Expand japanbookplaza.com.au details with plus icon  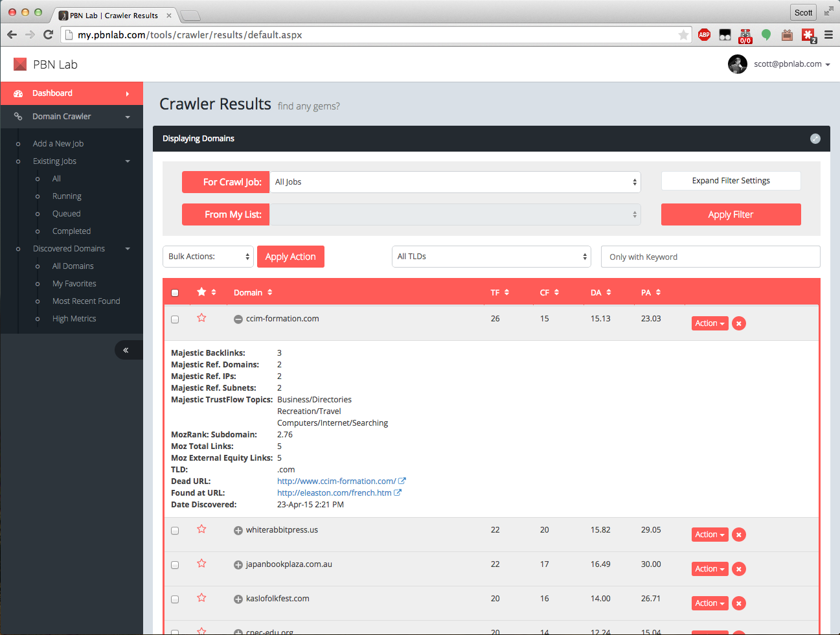(x=238, y=565)
